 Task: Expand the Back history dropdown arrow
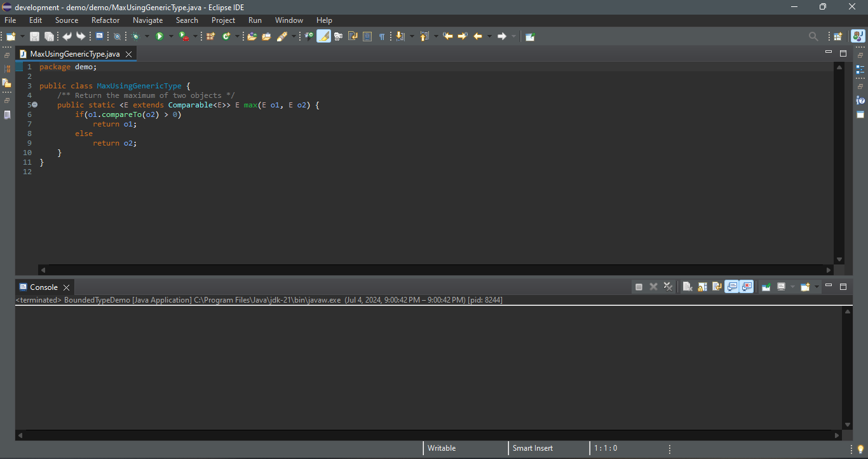[489, 36]
